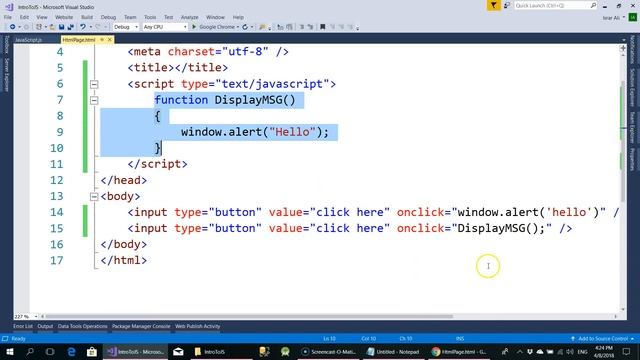Open the document tab list dropdown arrow
This screenshot has width=640, height=360.
pos(623,40)
